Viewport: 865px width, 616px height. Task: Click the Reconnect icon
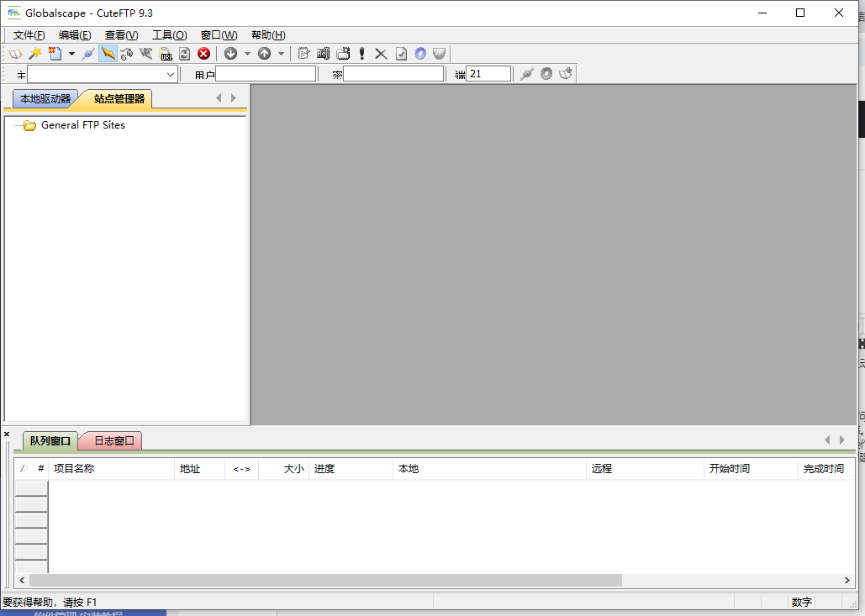click(146, 54)
